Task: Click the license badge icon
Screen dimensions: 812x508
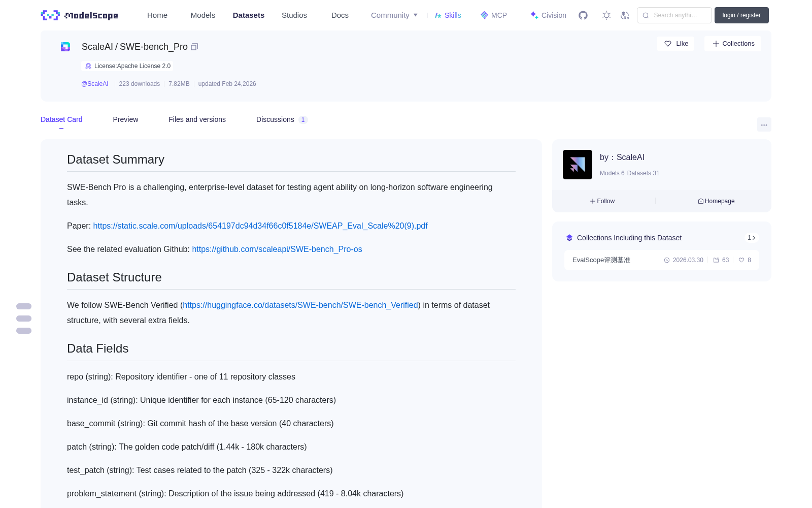Action: pyautogui.click(x=88, y=66)
